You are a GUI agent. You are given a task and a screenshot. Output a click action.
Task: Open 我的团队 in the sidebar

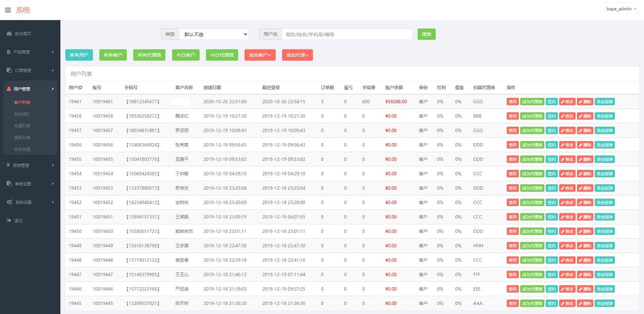(22, 114)
